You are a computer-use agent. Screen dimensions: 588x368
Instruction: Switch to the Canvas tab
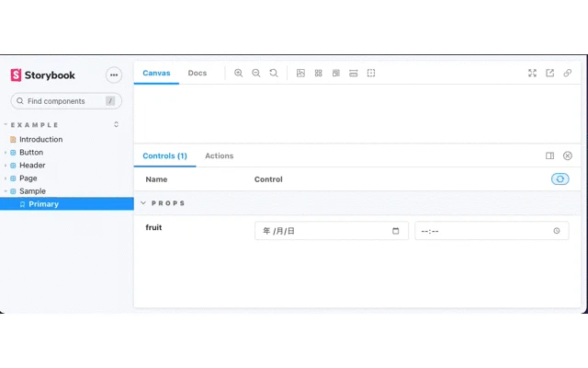[x=156, y=74]
